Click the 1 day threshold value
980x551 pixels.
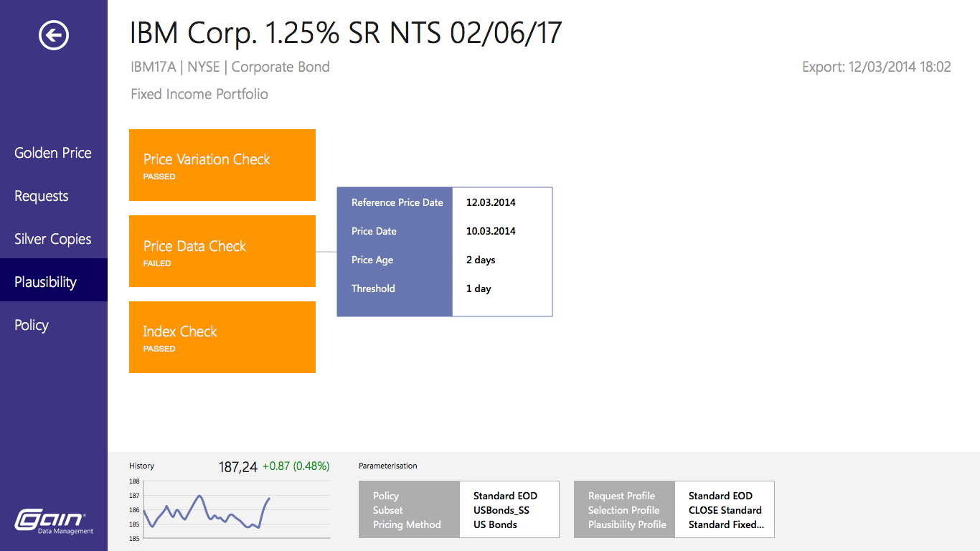tap(479, 288)
